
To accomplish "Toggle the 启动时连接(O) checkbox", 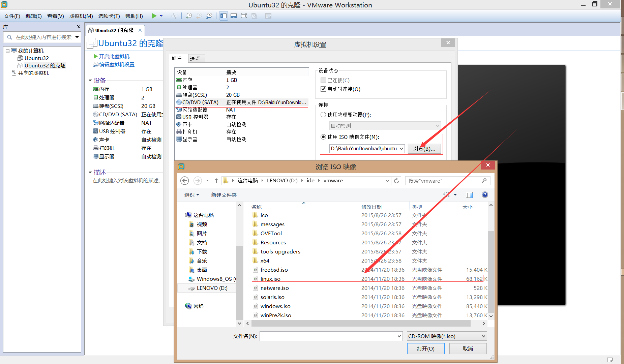I will (323, 89).
